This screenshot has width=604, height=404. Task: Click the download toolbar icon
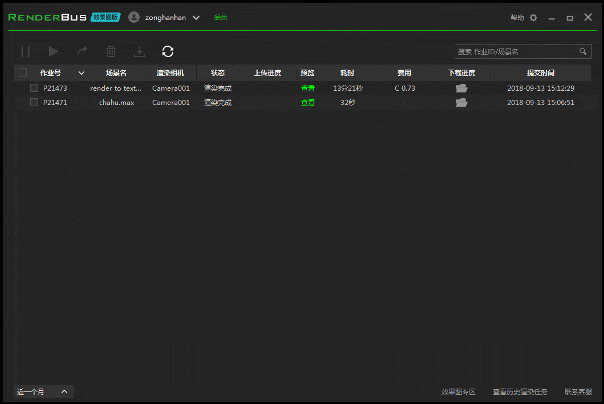pyautogui.click(x=139, y=51)
